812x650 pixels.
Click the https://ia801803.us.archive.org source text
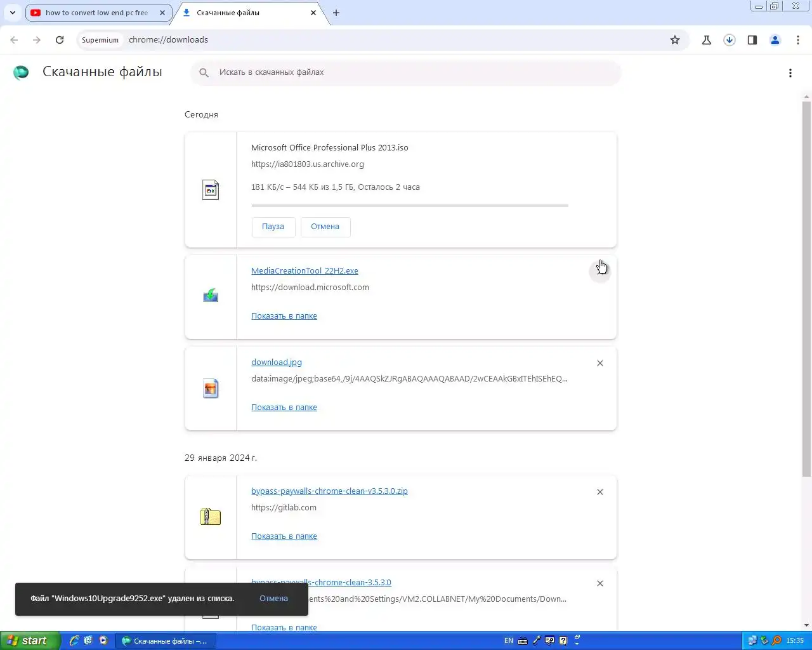308,164
